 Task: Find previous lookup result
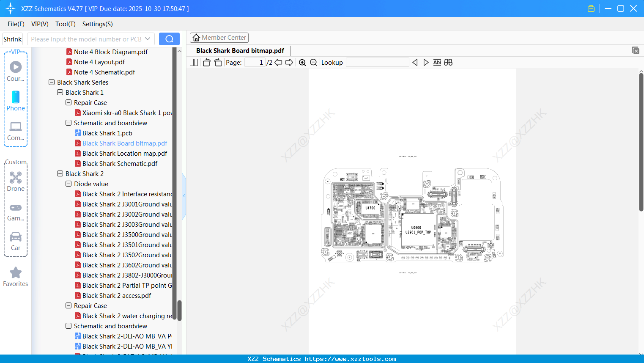tap(415, 62)
